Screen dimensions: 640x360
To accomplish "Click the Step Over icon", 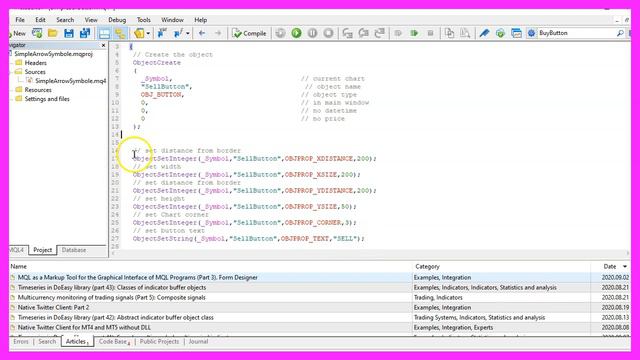I will tap(363, 33).
